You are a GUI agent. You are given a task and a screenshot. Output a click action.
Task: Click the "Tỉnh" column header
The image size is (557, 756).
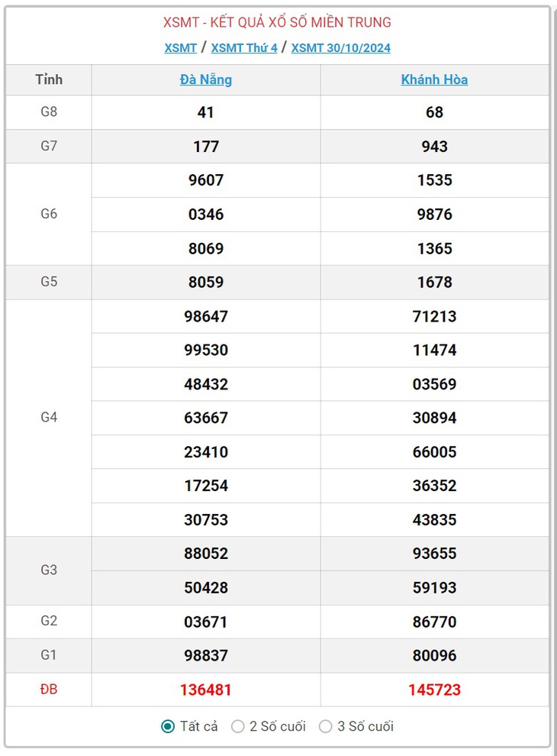click(x=49, y=79)
